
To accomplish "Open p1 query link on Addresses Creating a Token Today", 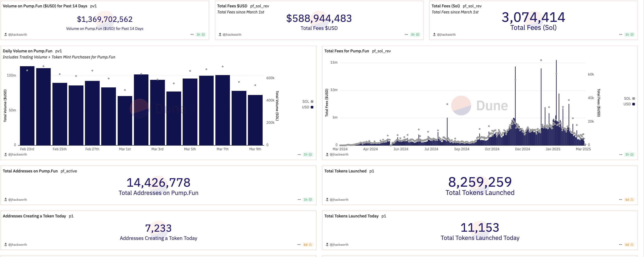I will [71, 216].
